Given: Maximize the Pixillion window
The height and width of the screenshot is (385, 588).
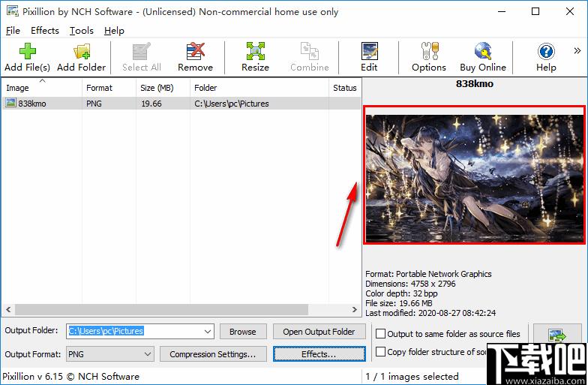Looking at the screenshot, I should tap(535, 11).
